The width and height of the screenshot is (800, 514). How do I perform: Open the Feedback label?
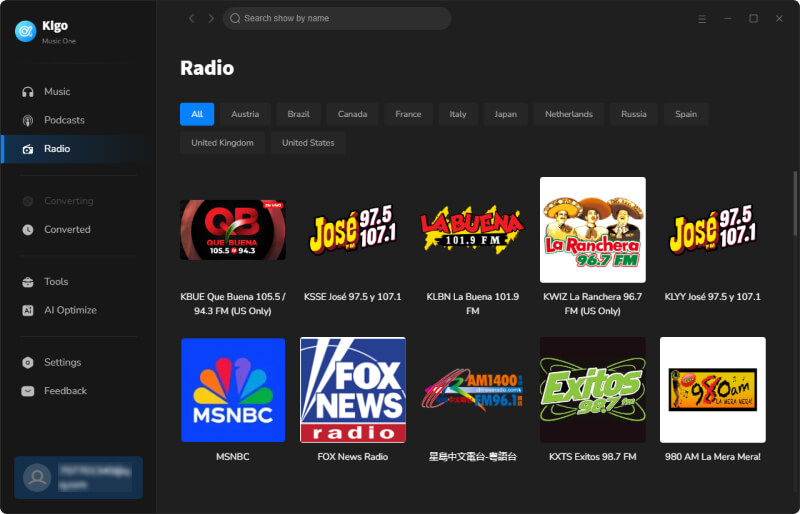point(65,391)
